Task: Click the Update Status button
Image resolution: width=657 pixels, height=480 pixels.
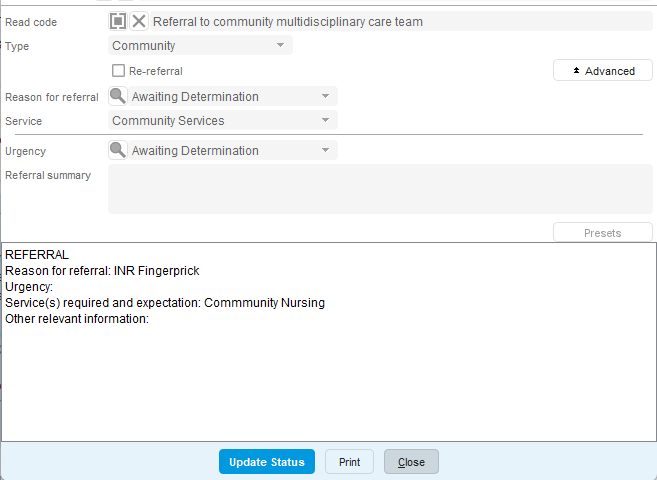Action: click(267, 462)
